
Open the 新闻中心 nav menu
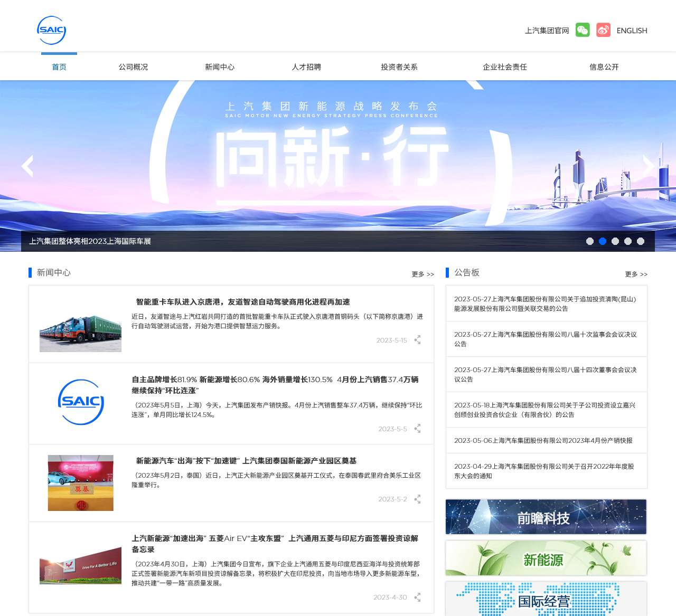[220, 67]
